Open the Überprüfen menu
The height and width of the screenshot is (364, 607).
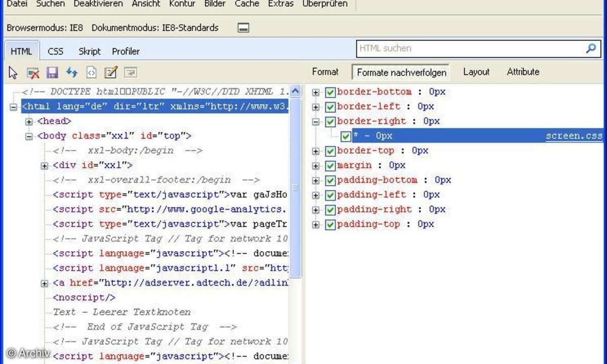click(x=325, y=4)
